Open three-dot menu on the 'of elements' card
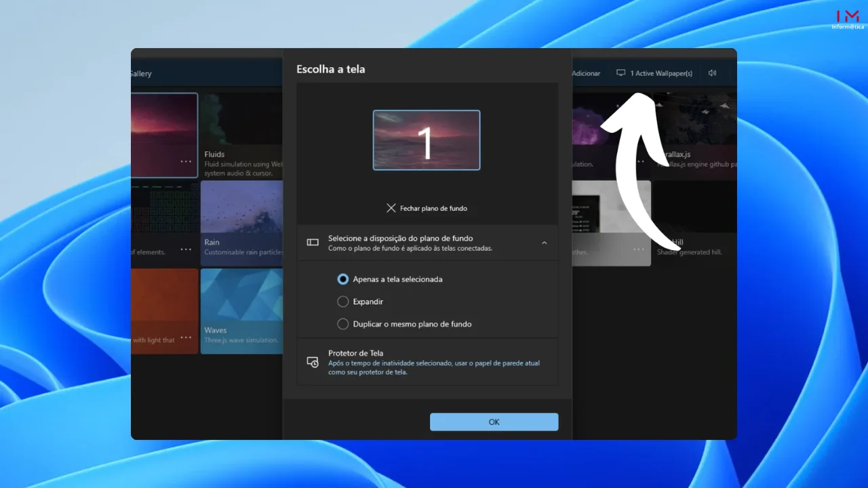The height and width of the screenshot is (488, 868). click(186, 249)
